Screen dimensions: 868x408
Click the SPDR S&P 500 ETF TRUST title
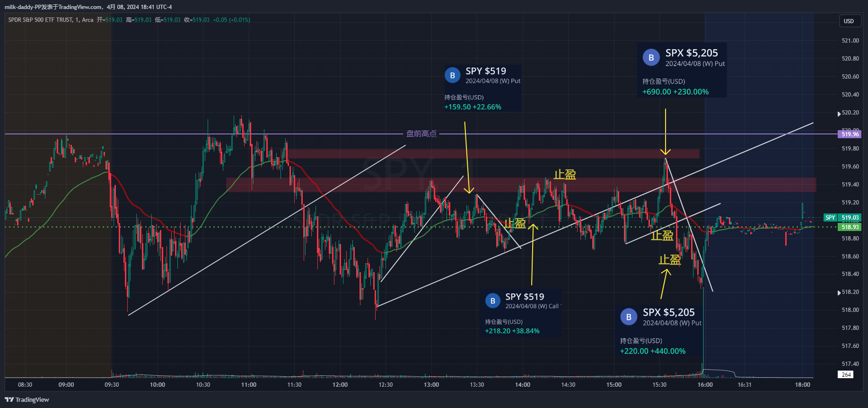coord(40,20)
